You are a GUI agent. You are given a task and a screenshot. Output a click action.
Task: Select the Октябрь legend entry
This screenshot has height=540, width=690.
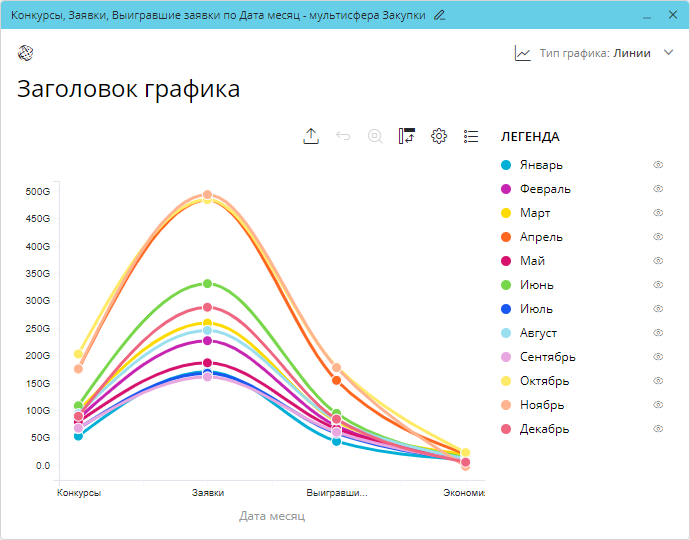pyautogui.click(x=544, y=381)
